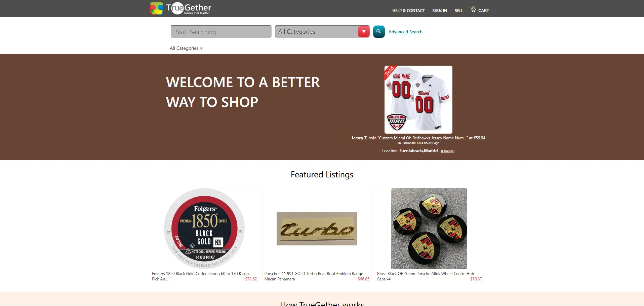644x306 pixels.
Task: Open the sold Miami Redhawks jersey image
Action: [418, 100]
